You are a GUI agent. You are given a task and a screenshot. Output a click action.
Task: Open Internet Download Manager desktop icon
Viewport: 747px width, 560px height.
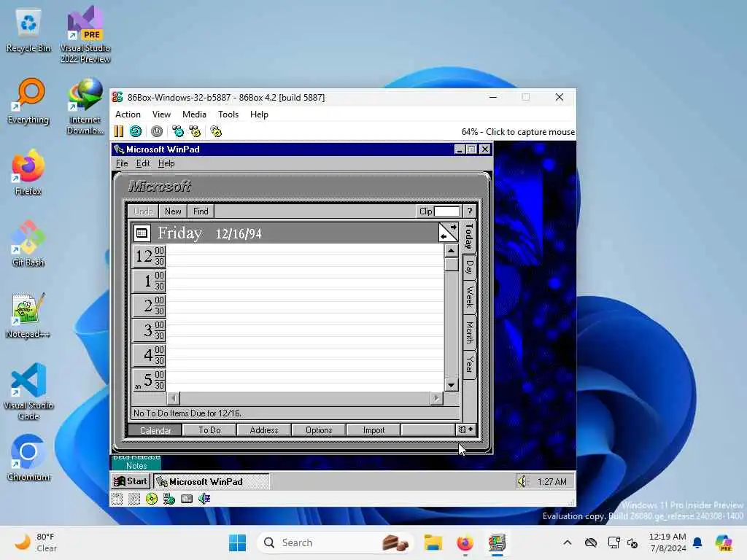[85, 106]
